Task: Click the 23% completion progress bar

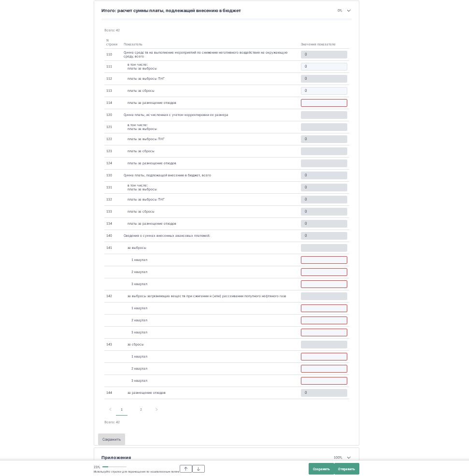Action: click(x=114, y=467)
